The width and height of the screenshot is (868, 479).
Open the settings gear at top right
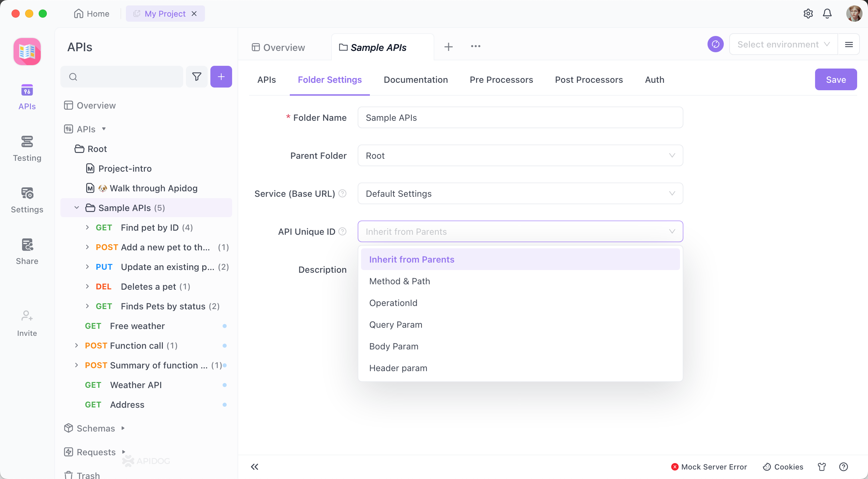pyautogui.click(x=808, y=14)
